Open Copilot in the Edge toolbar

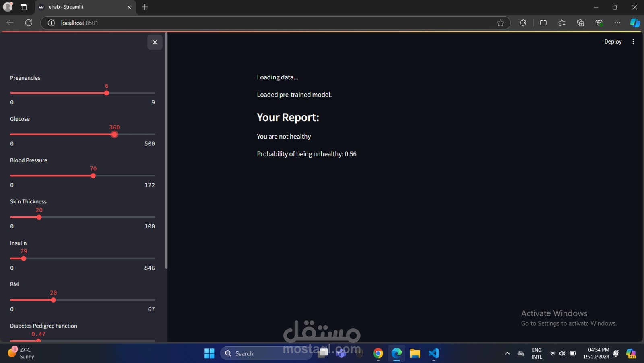pos(635,23)
